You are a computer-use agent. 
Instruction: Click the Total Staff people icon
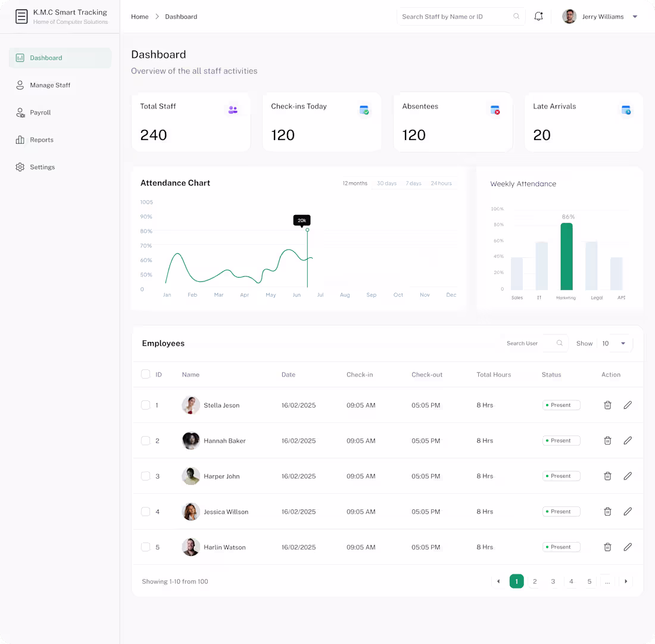pos(233,110)
